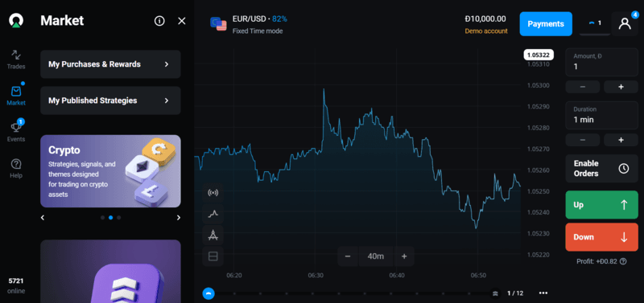Close the Market panel
This screenshot has width=644, height=303.
[x=182, y=21]
